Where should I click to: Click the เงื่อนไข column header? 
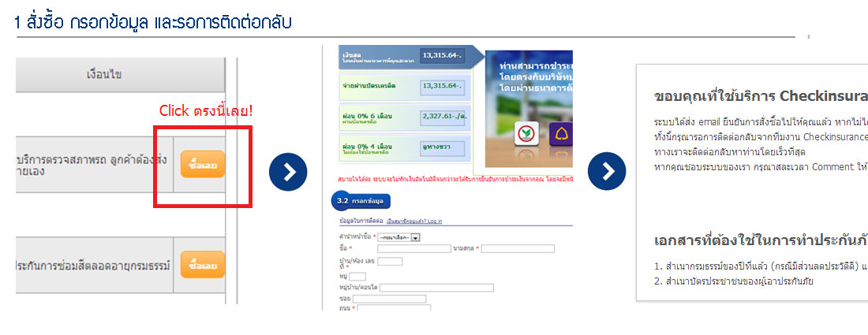[104, 74]
